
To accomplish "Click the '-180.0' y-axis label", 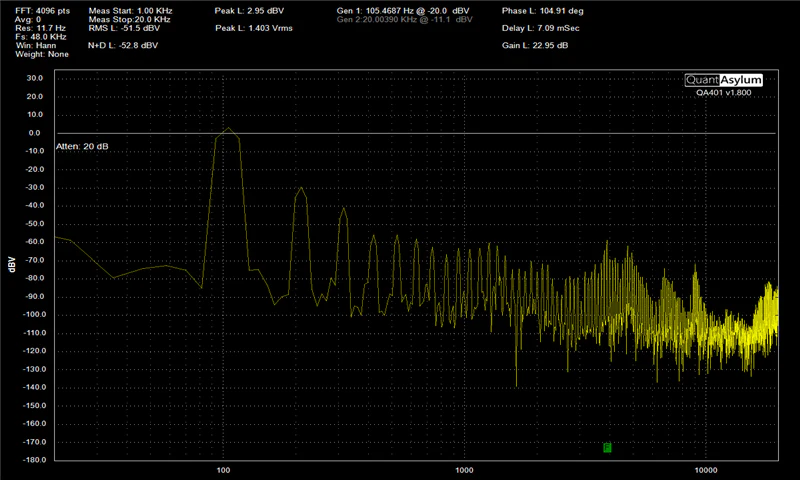I will [x=35, y=460].
